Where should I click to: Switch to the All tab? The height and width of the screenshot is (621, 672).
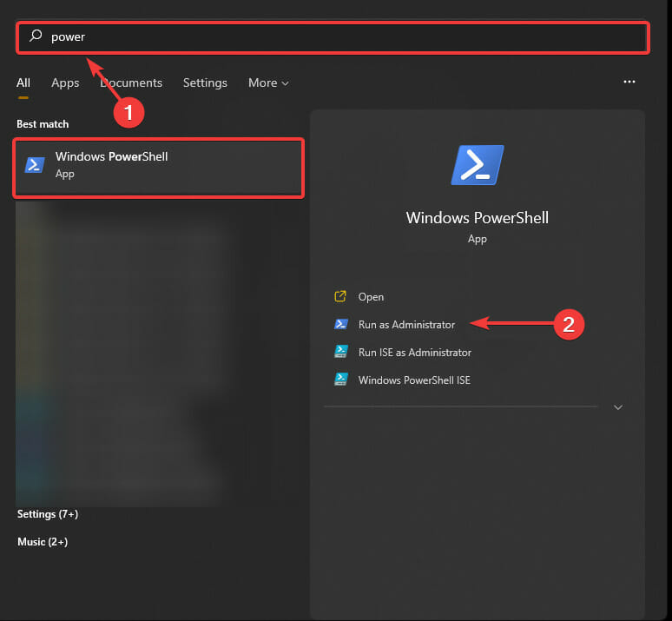[23, 83]
